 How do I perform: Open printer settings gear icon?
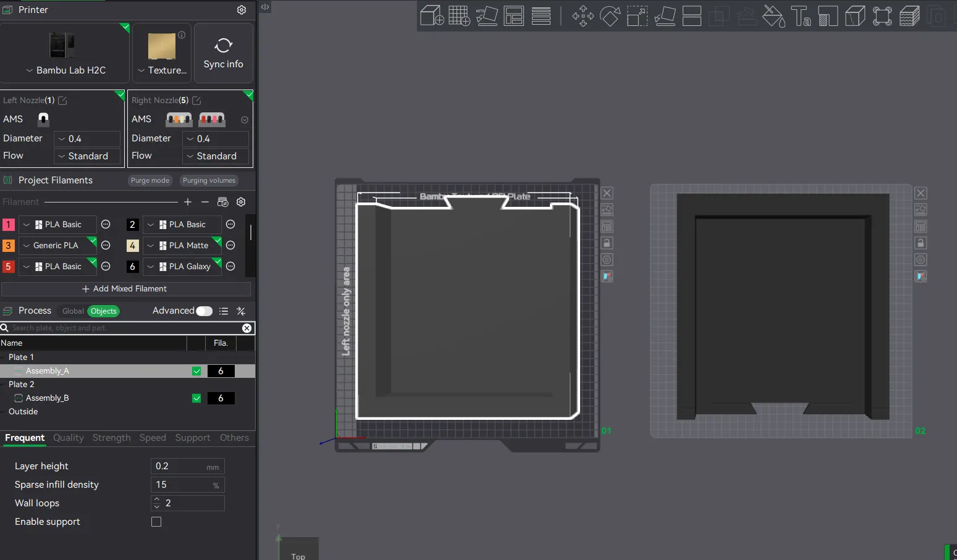pyautogui.click(x=242, y=10)
